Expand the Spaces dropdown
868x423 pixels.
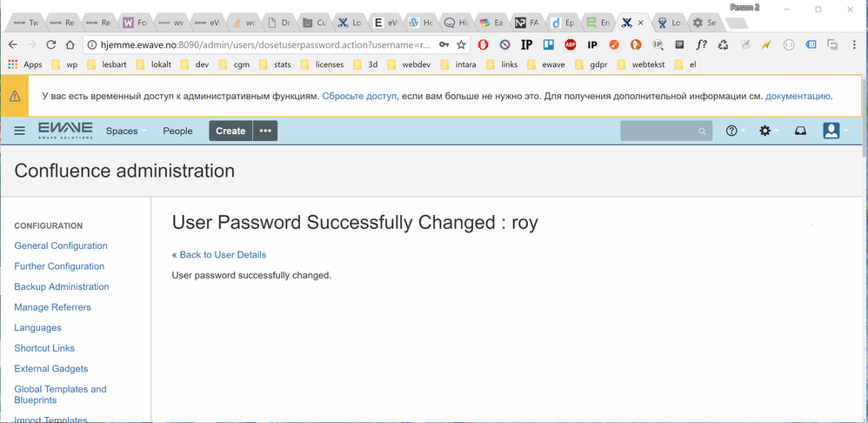[126, 131]
